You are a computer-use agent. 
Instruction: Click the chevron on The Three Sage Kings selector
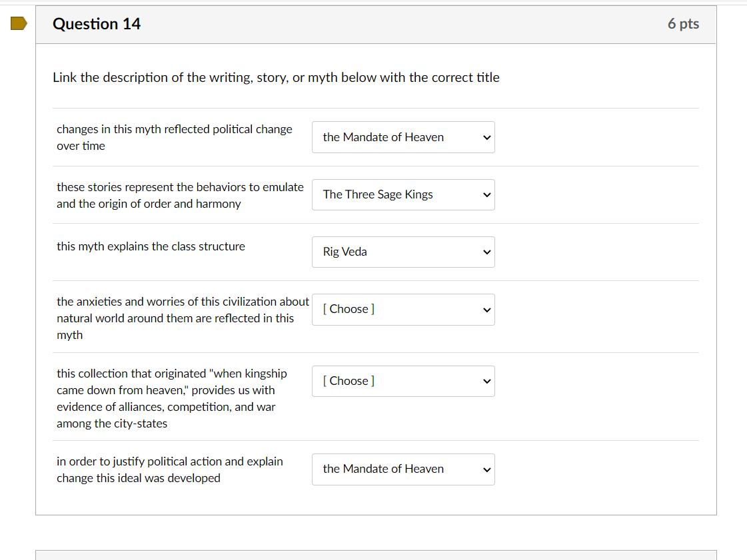pos(486,194)
